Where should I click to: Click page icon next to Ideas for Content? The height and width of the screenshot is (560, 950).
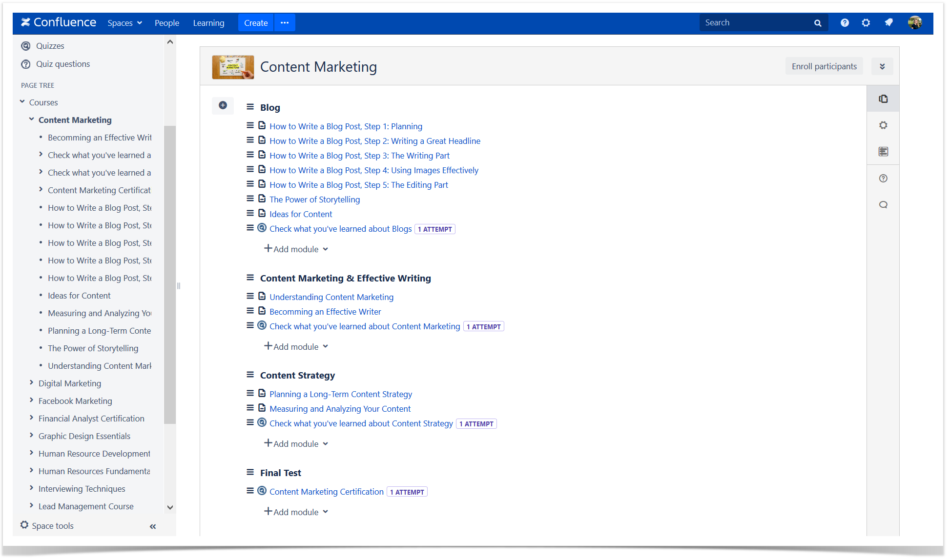262,213
